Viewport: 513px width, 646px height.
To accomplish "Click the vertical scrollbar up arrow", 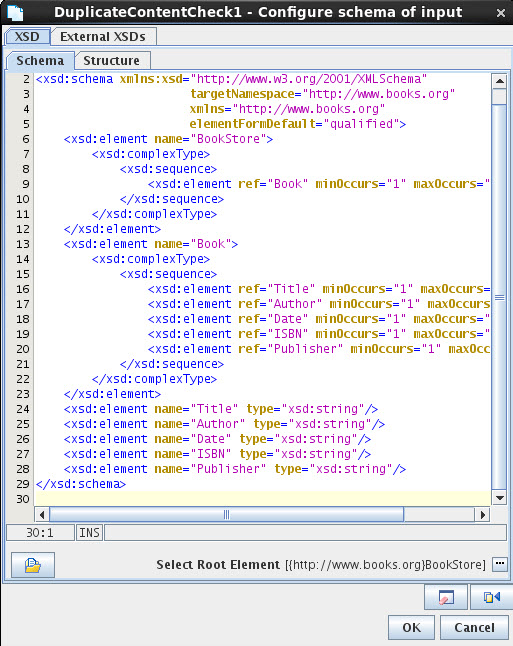I will tap(499, 81).
